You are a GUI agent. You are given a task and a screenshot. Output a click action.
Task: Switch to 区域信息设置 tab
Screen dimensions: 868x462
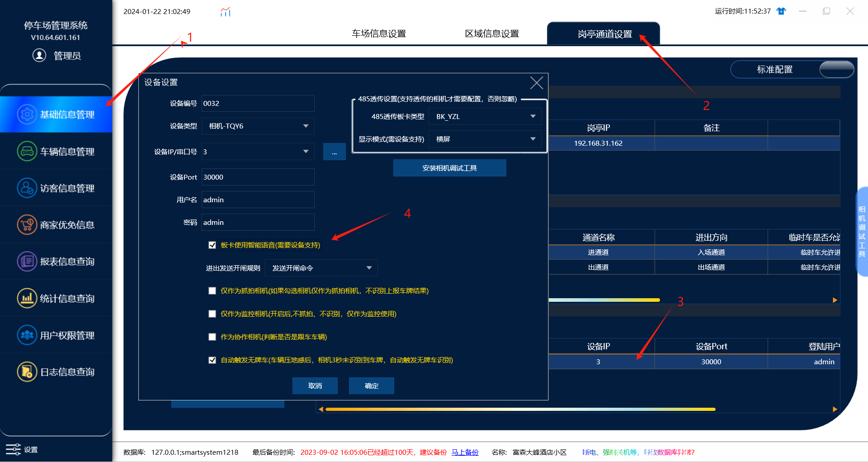[492, 34]
